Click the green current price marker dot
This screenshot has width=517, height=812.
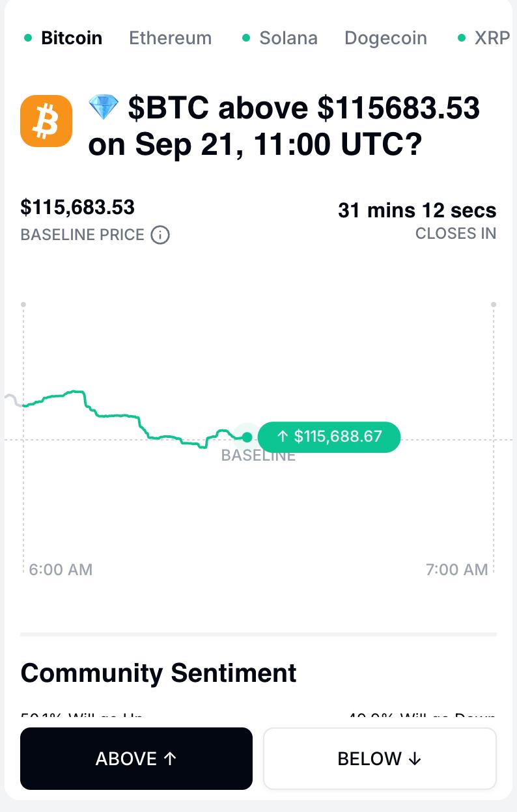(247, 437)
